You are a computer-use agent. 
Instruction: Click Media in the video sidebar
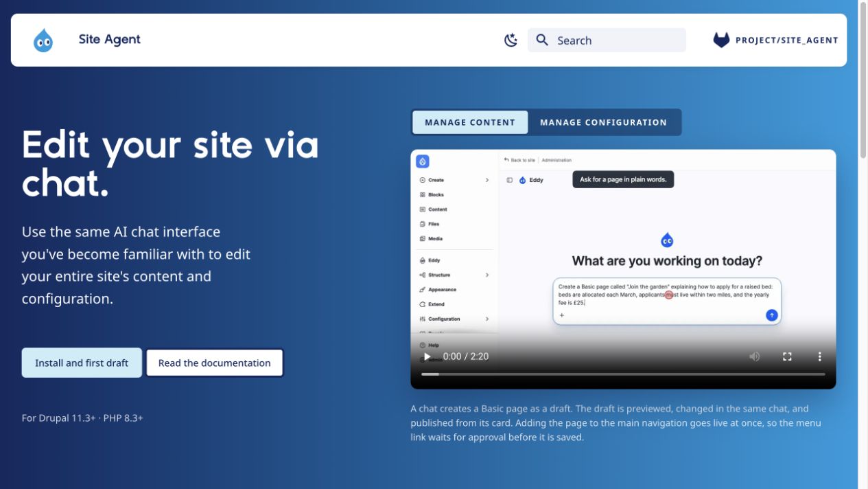point(435,238)
